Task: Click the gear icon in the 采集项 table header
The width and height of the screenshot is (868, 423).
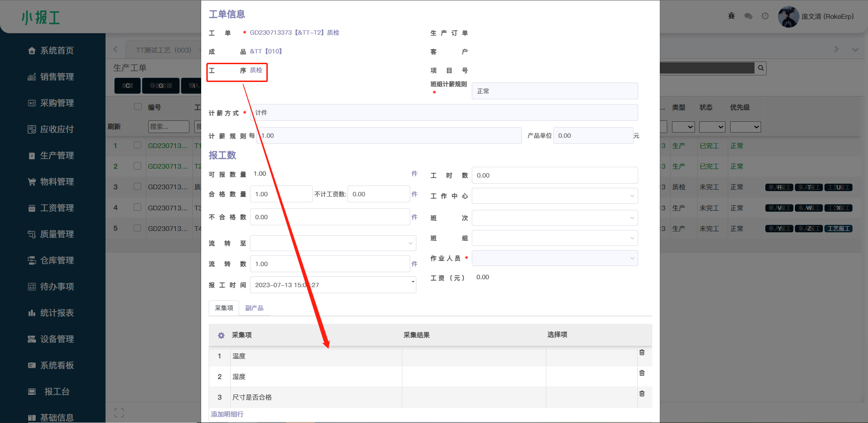Action: pyautogui.click(x=221, y=335)
